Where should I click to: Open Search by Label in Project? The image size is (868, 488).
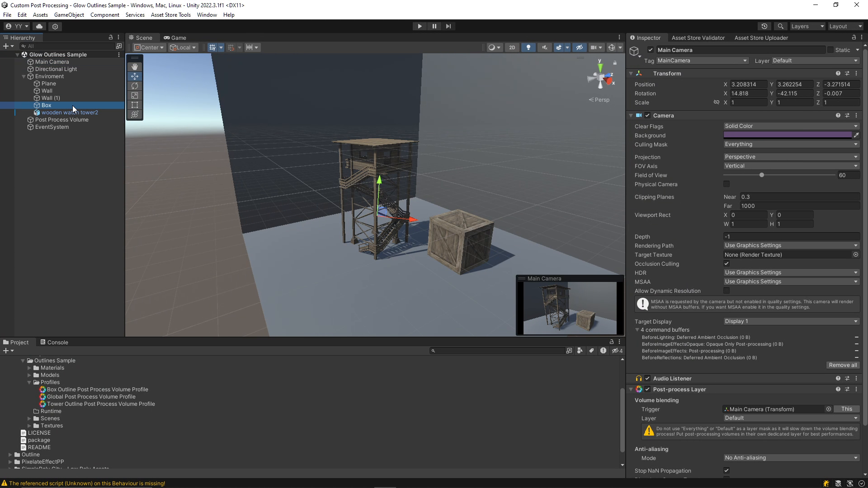(591, 351)
